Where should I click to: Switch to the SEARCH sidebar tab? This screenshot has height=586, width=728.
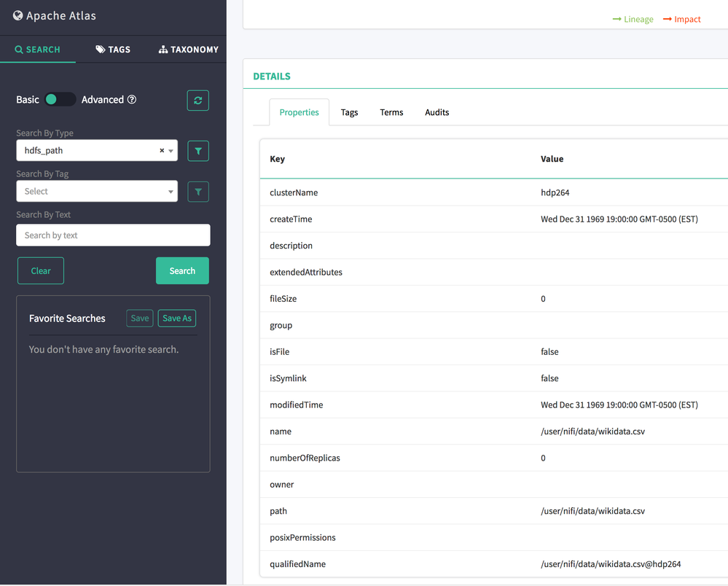tap(38, 50)
